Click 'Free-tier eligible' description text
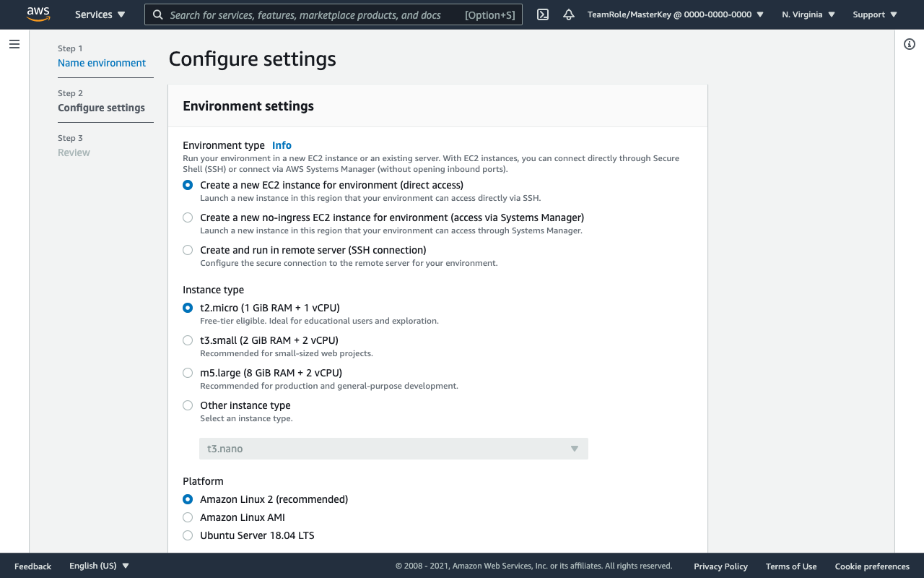 [x=319, y=321]
